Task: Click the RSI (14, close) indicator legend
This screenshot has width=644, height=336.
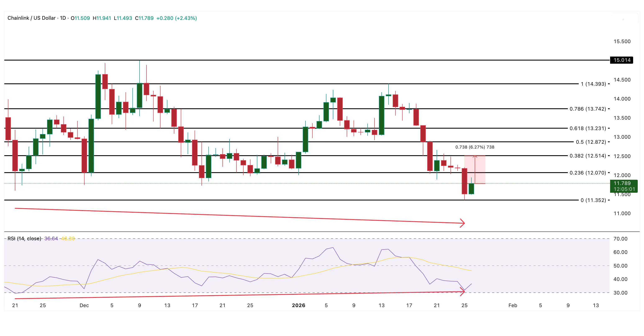Action: [24, 238]
